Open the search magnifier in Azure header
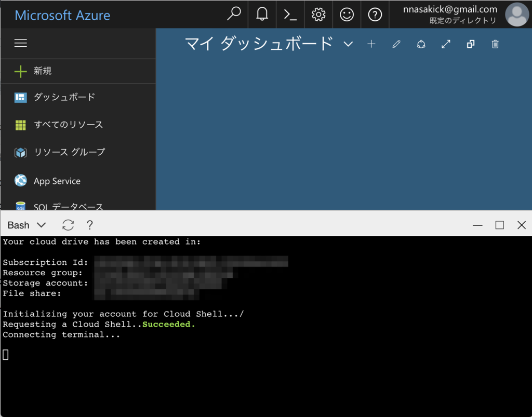Image resolution: width=532 pixels, height=417 pixels. pos(234,14)
